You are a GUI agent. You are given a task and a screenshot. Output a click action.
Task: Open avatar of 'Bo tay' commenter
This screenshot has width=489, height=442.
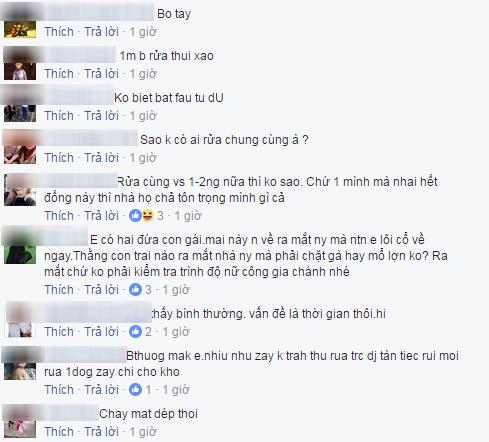point(20,21)
